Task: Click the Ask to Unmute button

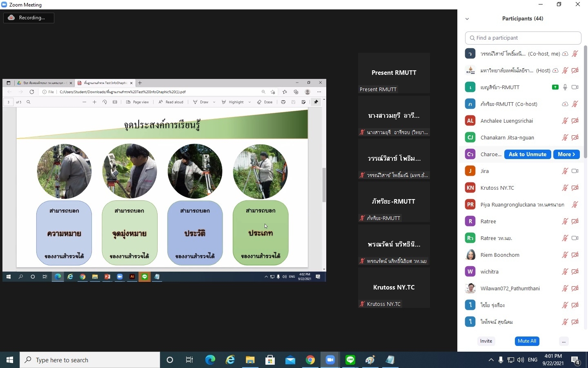Action: 528,154
